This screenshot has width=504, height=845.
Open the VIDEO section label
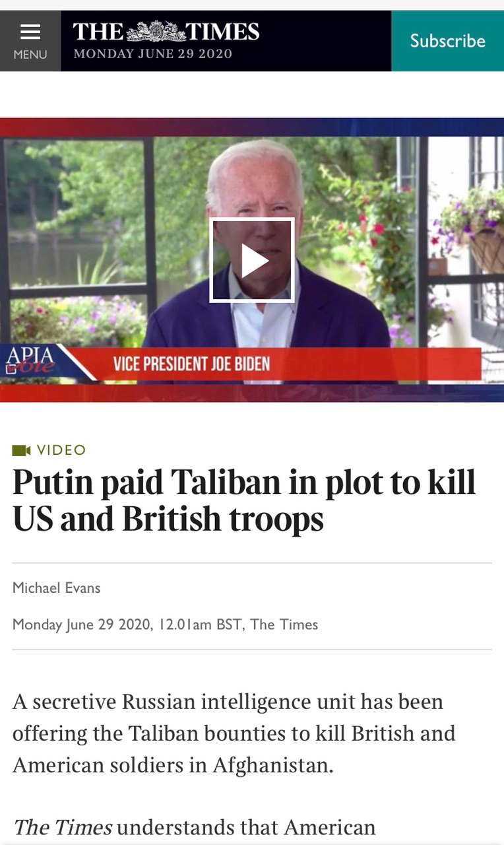(x=61, y=450)
